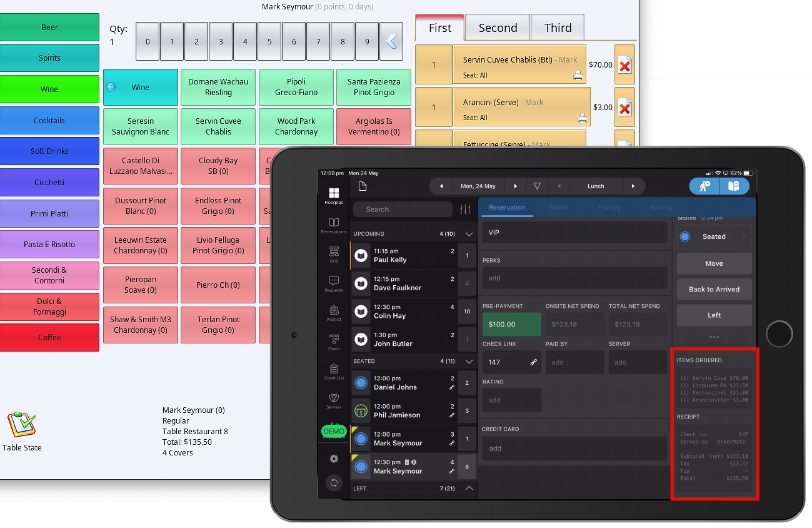The image size is (812, 528).
Task: Switch to the Second course tab
Action: click(497, 28)
